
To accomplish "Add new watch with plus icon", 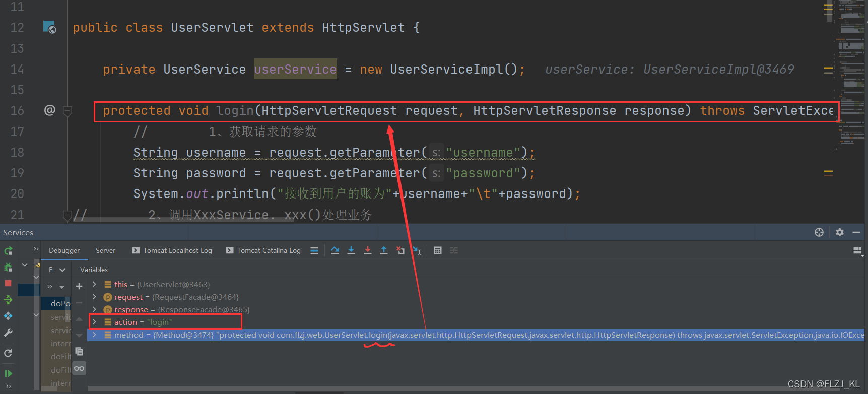I will pos(79,286).
